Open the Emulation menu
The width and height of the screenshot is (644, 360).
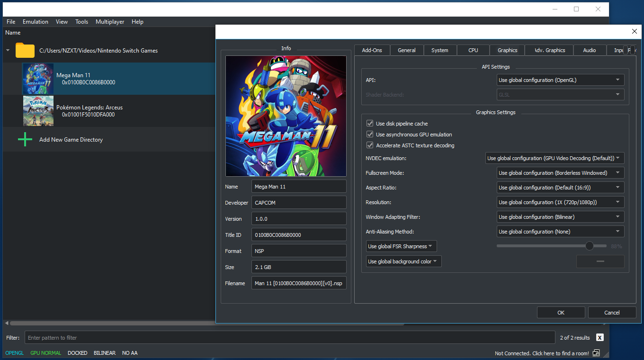(x=36, y=22)
